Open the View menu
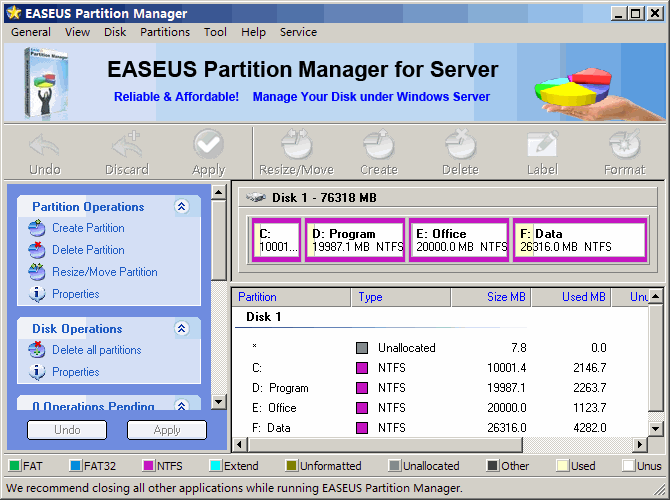Viewport: 670px width, 500px height. (x=77, y=32)
